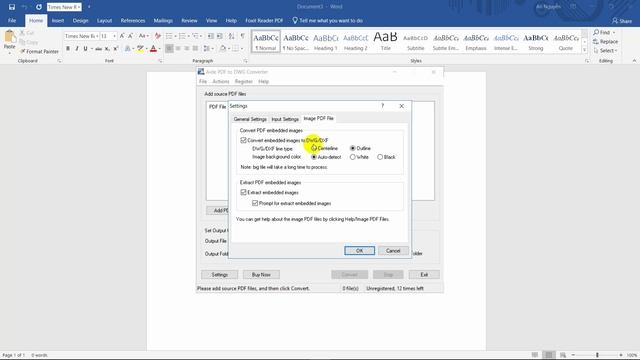
Task: Switch to Input Settings tab
Action: (x=285, y=119)
